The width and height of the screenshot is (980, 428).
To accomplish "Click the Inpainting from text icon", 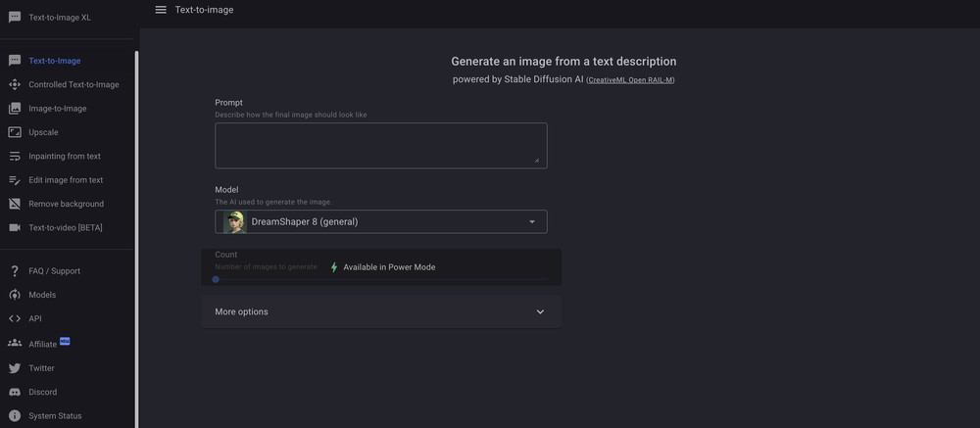I will pyautogui.click(x=15, y=156).
